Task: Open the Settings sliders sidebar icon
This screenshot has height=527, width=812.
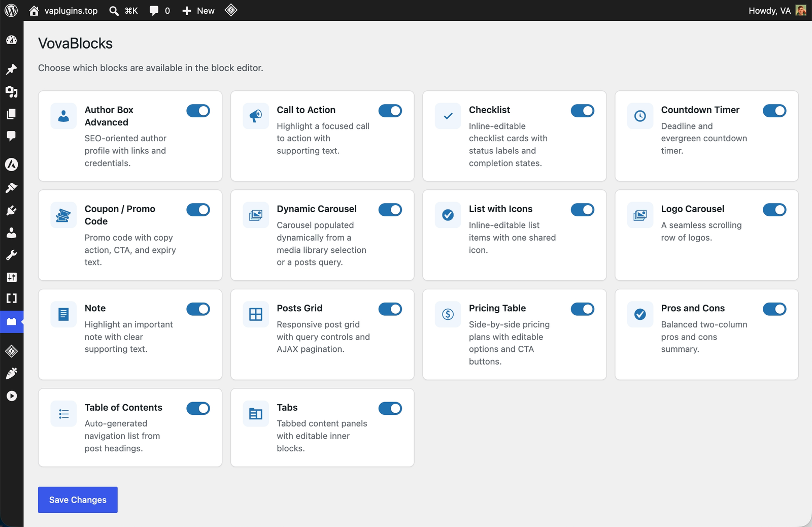Action: click(x=12, y=277)
